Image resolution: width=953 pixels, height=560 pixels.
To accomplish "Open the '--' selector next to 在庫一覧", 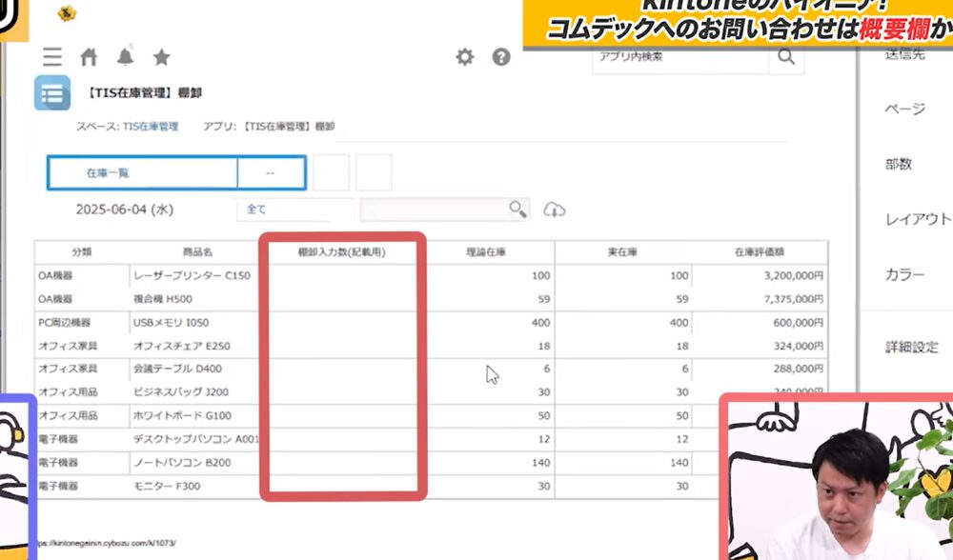I will point(271,173).
